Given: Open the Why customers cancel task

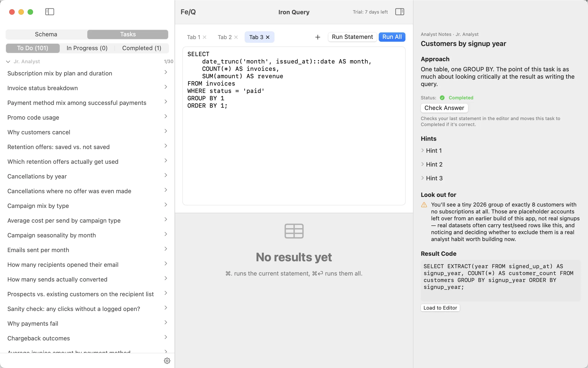Looking at the screenshot, I should coord(87,132).
